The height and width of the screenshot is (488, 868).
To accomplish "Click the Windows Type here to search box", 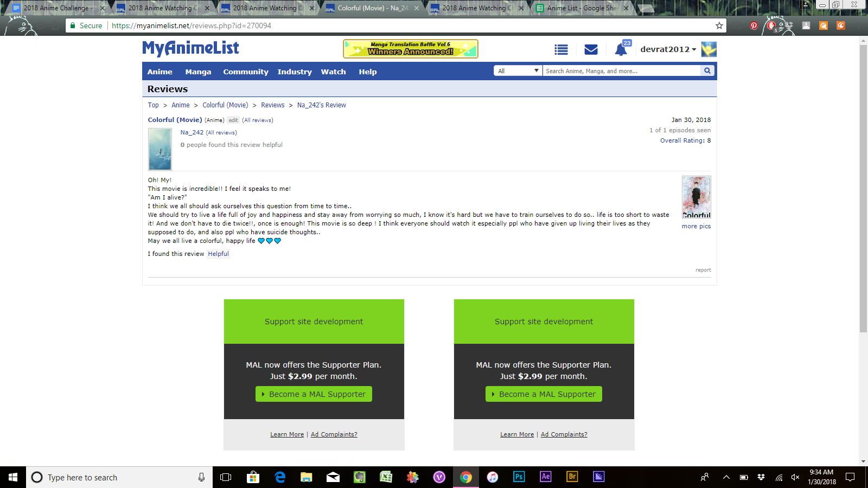I will click(x=119, y=477).
